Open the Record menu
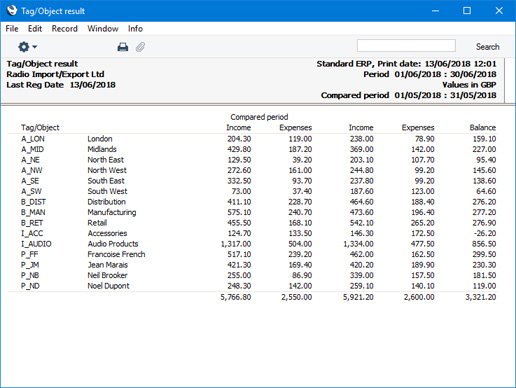This screenshot has width=516, height=388. 65,29
